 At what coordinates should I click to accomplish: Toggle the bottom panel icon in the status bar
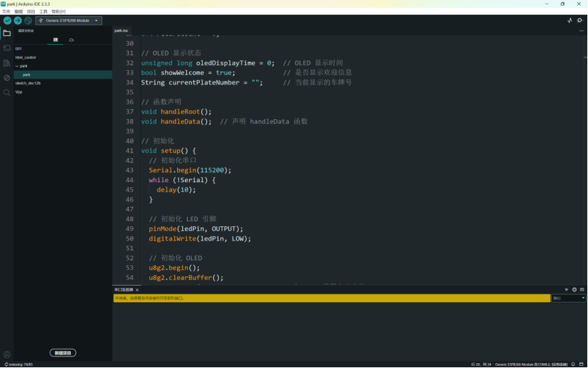[x=581, y=364]
